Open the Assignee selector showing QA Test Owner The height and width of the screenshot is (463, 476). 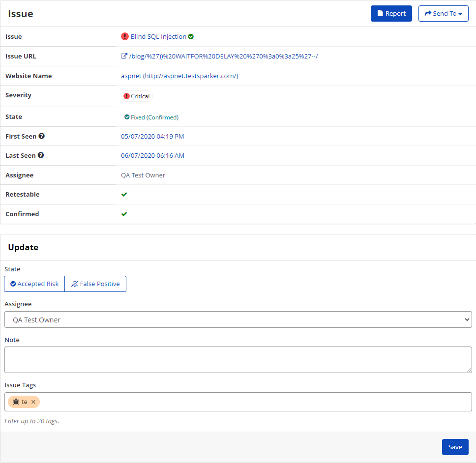click(238, 319)
